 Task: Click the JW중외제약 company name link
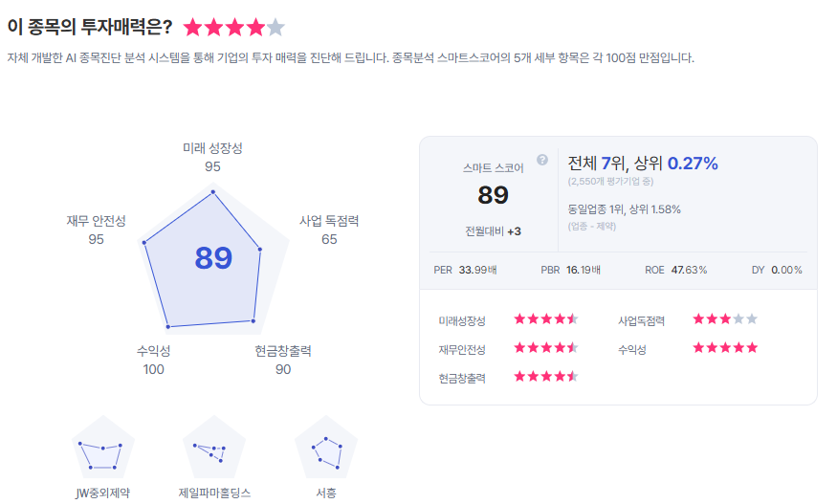[x=102, y=493]
